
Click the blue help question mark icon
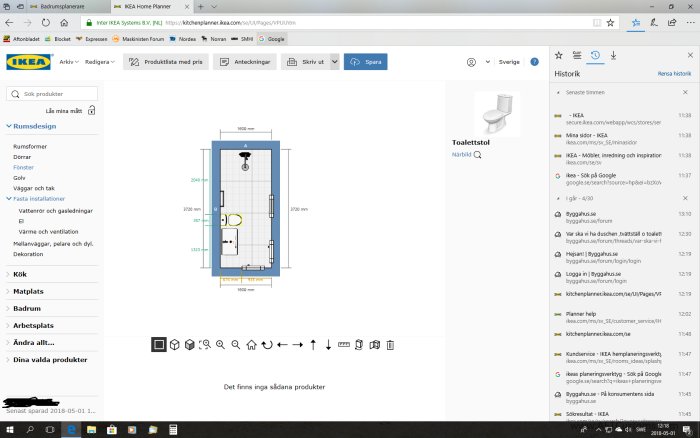point(534,62)
